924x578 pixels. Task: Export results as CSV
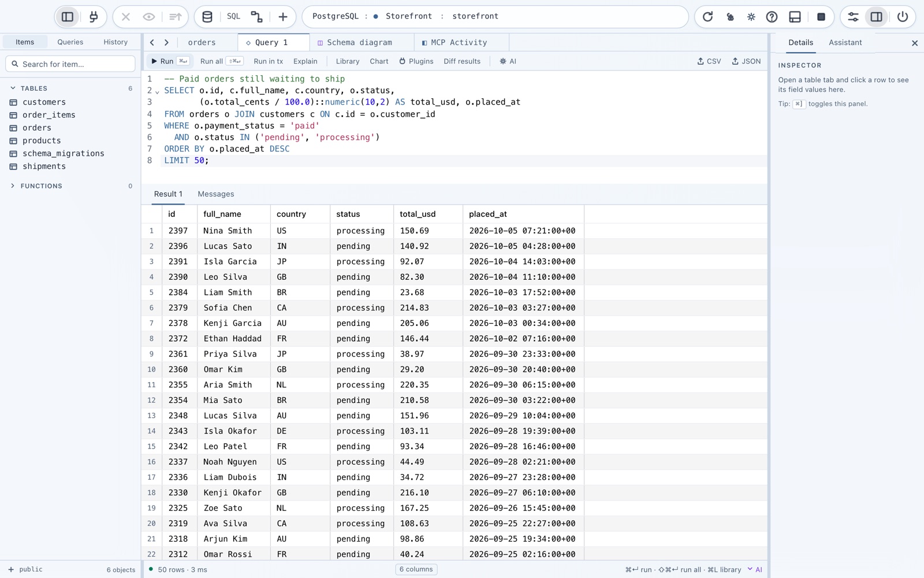tap(709, 61)
